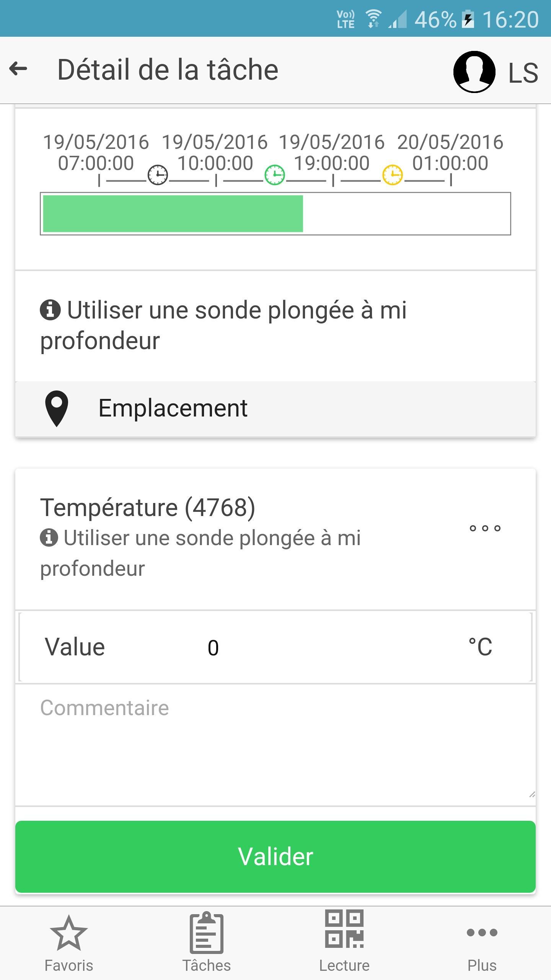Tap info icon under Température title
This screenshot has width=551, height=980.
(x=49, y=537)
